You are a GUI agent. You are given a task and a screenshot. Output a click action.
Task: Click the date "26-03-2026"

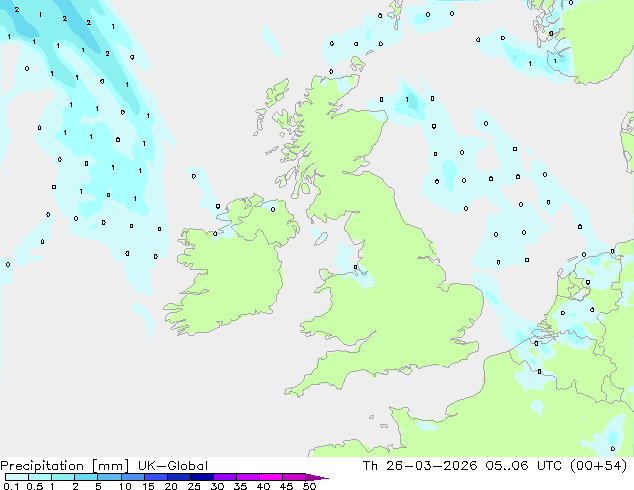pyautogui.click(x=431, y=466)
